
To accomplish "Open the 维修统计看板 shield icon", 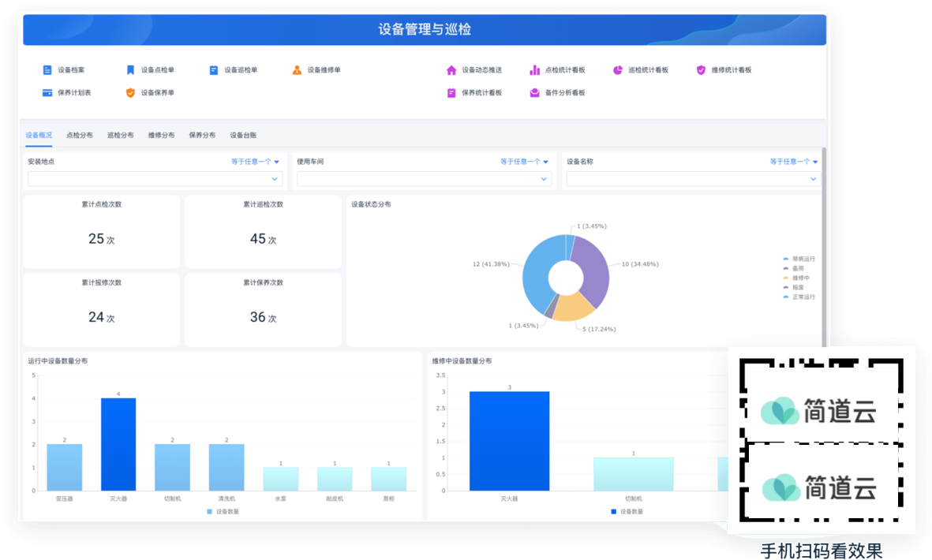I will coord(701,70).
